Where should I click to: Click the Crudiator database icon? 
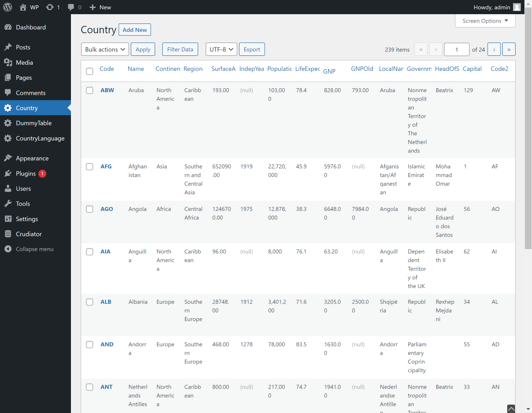(8, 234)
